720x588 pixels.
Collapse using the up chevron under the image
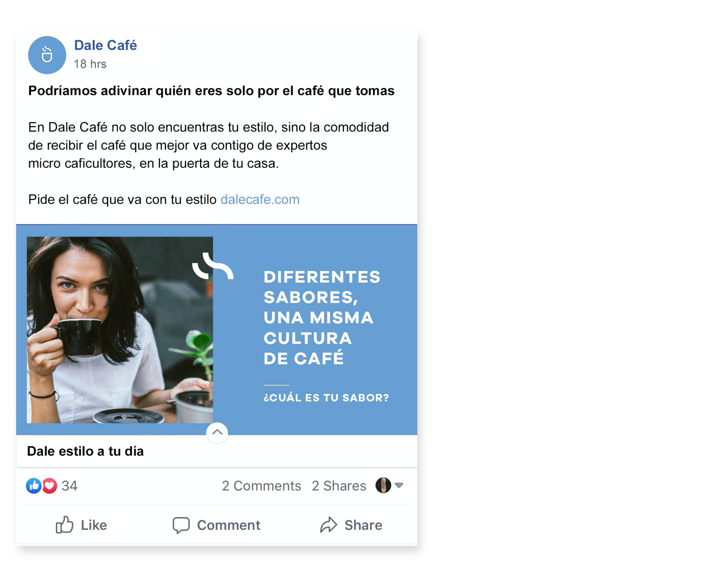pos(217,432)
